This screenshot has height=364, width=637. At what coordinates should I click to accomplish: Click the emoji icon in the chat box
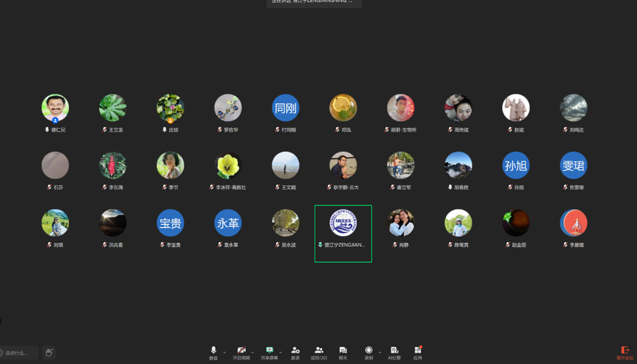(2, 353)
